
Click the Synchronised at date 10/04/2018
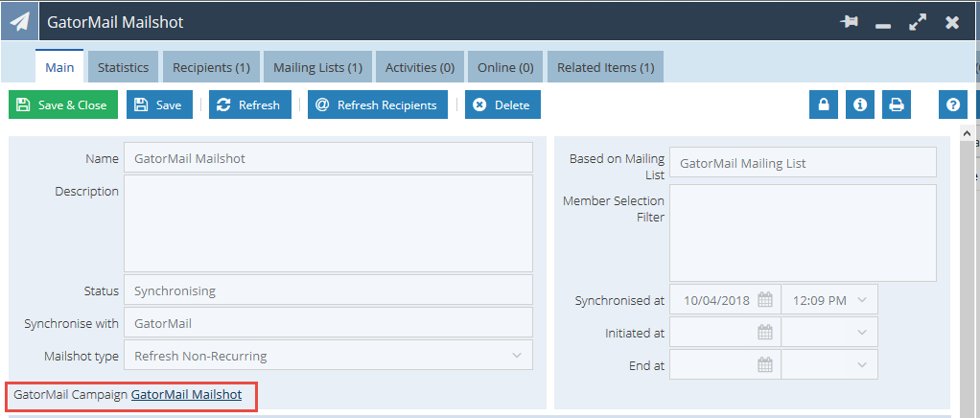tap(716, 300)
